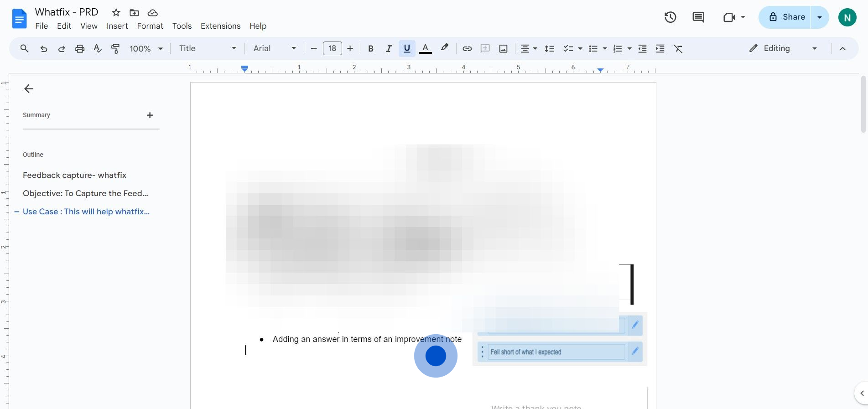Insert a link
Screen dimensions: 868x409
coord(467,48)
